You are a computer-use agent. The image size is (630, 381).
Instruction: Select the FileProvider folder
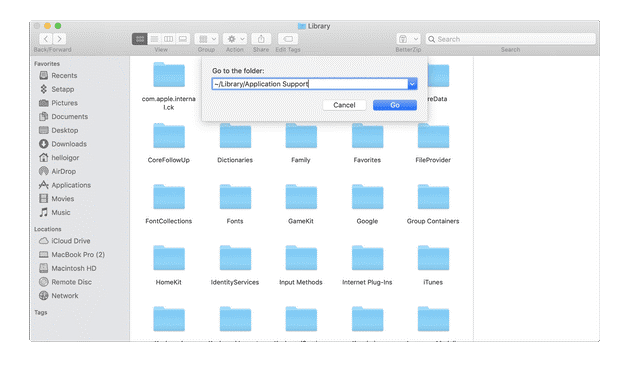[433, 136]
